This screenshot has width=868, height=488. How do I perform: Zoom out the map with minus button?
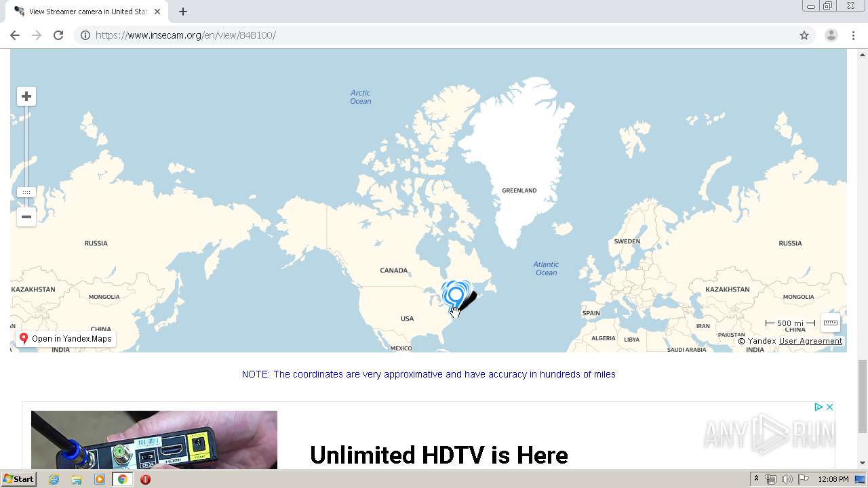coord(26,217)
